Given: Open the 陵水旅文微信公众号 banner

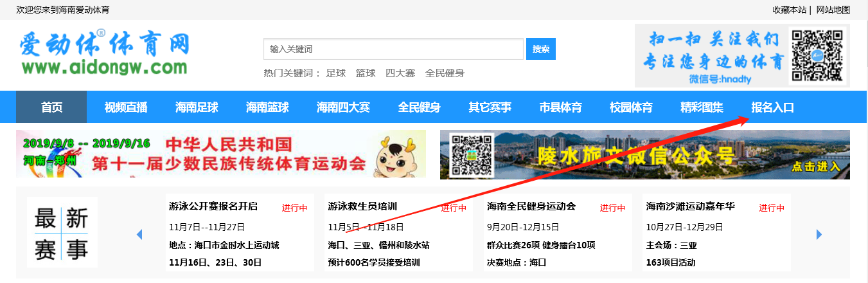Looking at the screenshot, I should click(x=645, y=154).
